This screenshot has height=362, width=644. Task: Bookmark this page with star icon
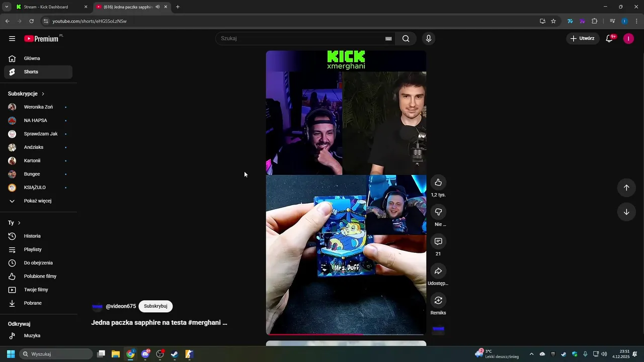coord(553,21)
